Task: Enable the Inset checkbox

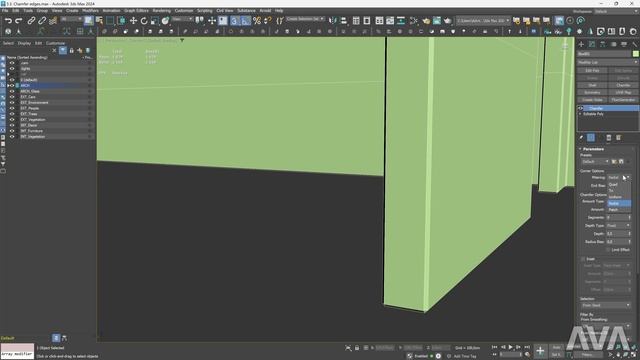Action: [x=583, y=259]
